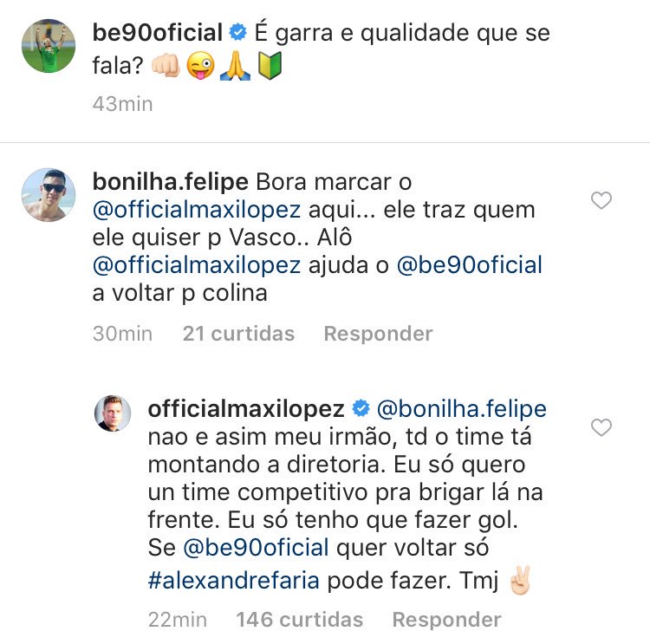Open be90oficial username at the top
This screenshot has width=650, height=644.
click(158, 34)
